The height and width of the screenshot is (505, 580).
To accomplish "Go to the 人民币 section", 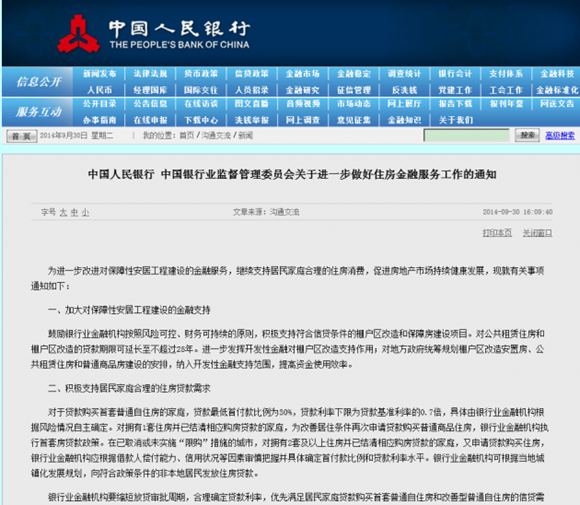I will 100,90.
